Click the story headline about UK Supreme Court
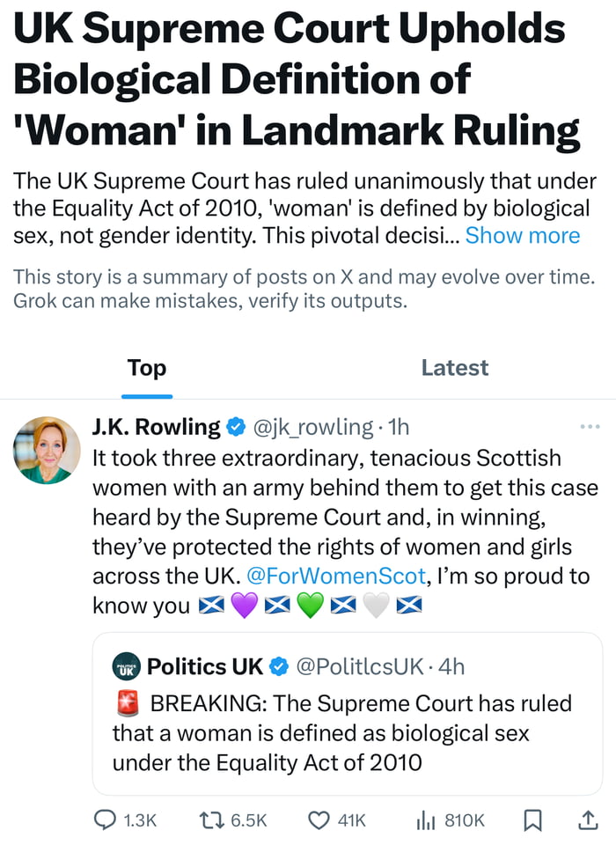The height and width of the screenshot is (845, 616). (x=290, y=81)
